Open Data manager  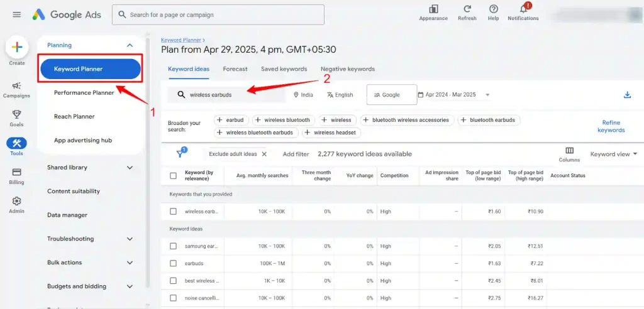[x=67, y=215]
